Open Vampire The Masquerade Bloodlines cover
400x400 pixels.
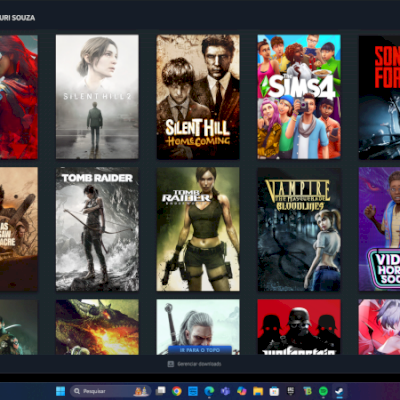tap(299, 229)
